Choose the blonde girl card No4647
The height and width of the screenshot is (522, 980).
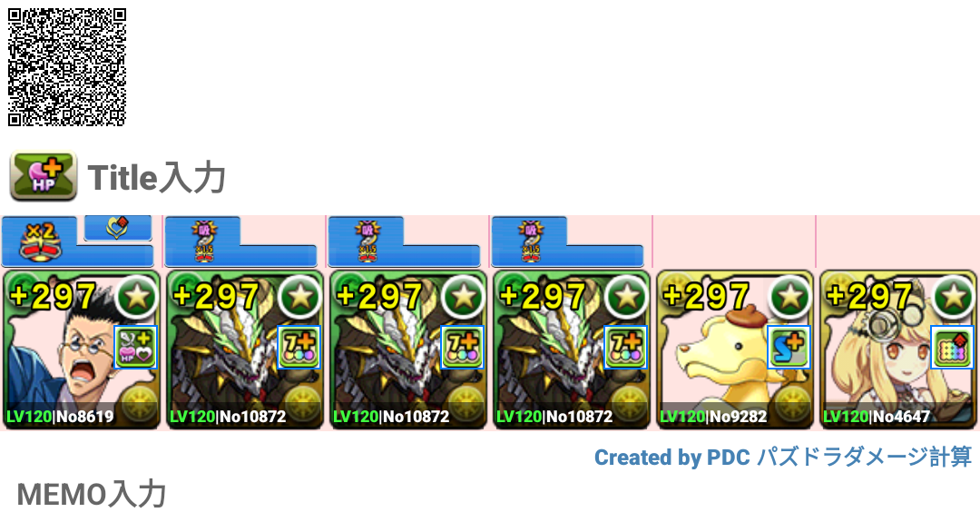tap(898, 350)
